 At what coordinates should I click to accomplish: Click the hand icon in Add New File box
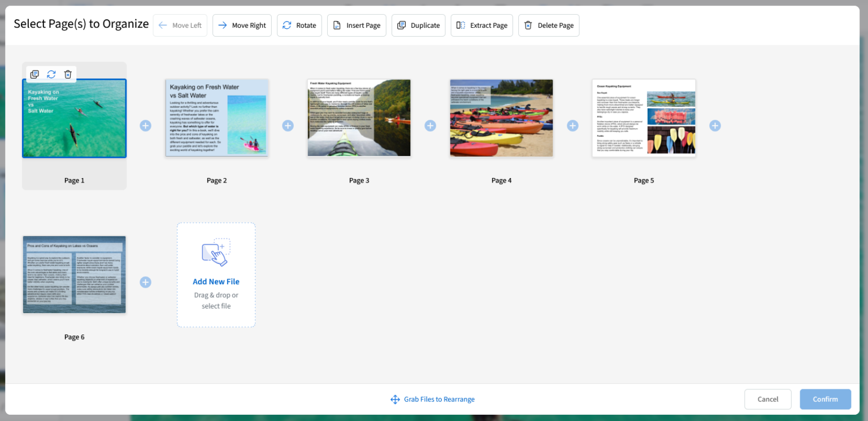click(x=216, y=253)
